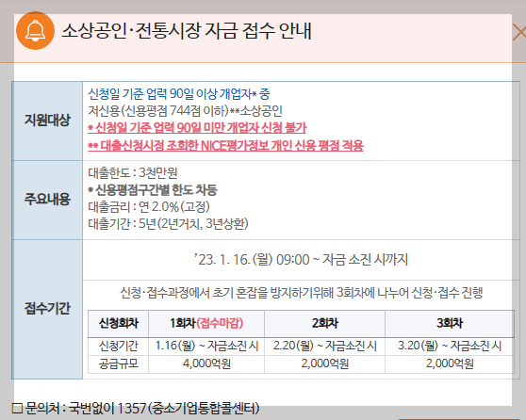
Task: Select the 2회차 column header
Action: click(324, 323)
